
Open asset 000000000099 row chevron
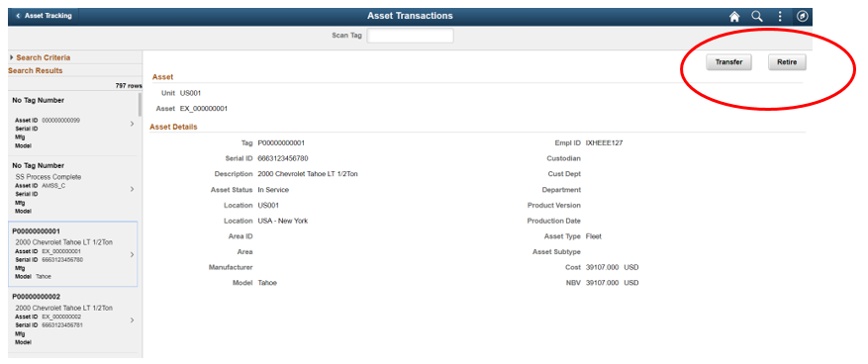tap(132, 124)
